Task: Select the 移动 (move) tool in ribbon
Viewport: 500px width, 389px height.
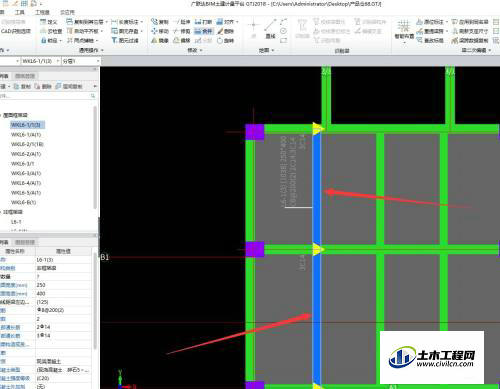Action: coord(160,31)
